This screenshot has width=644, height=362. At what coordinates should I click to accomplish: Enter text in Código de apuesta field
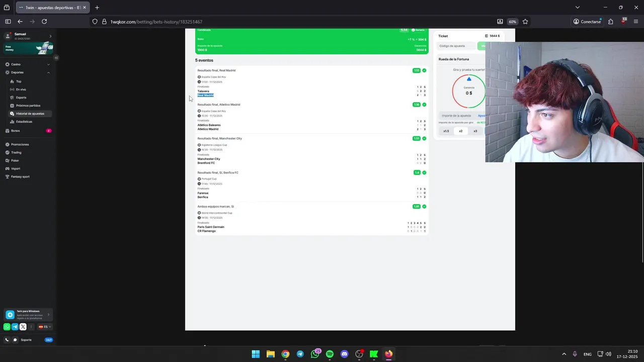click(456, 46)
